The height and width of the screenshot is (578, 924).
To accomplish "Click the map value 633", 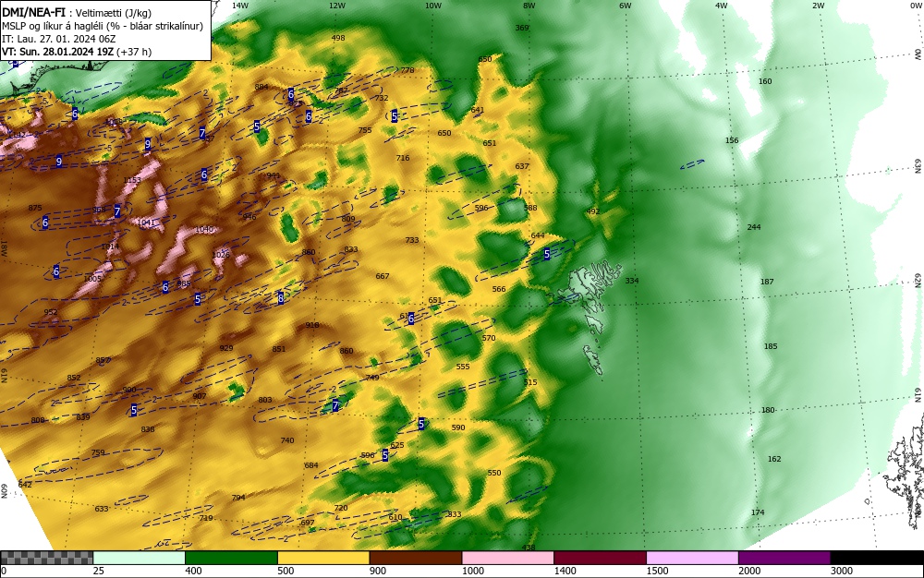I will click(x=102, y=509).
